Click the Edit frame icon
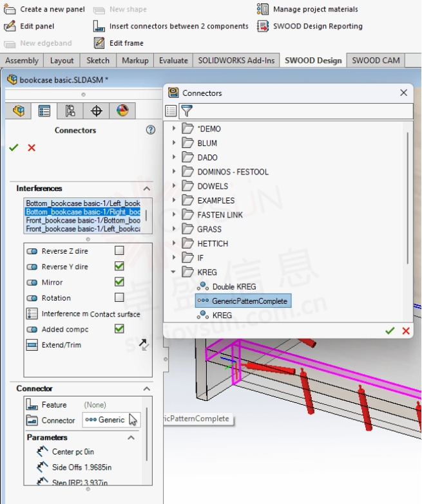The width and height of the screenshot is (422, 504). [x=99, y=42]
